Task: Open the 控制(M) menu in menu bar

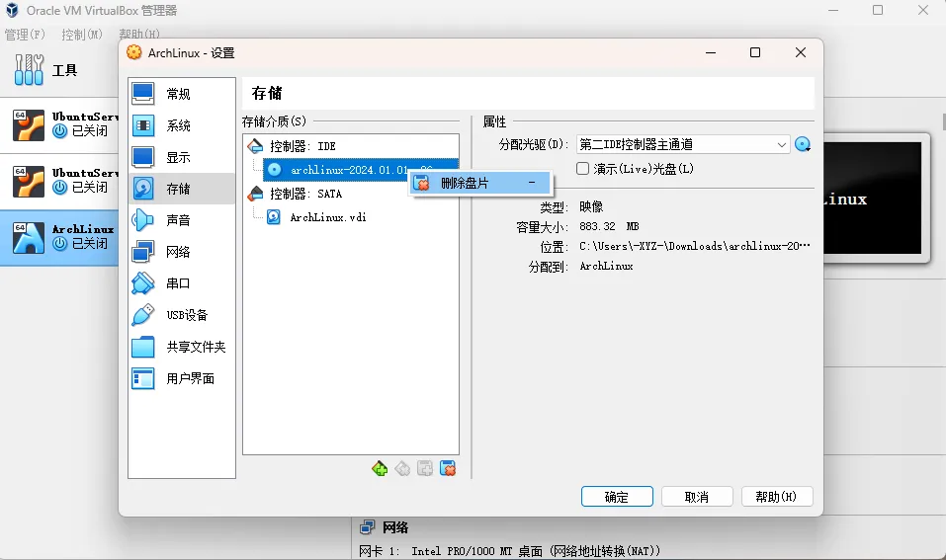Action: 81,35
